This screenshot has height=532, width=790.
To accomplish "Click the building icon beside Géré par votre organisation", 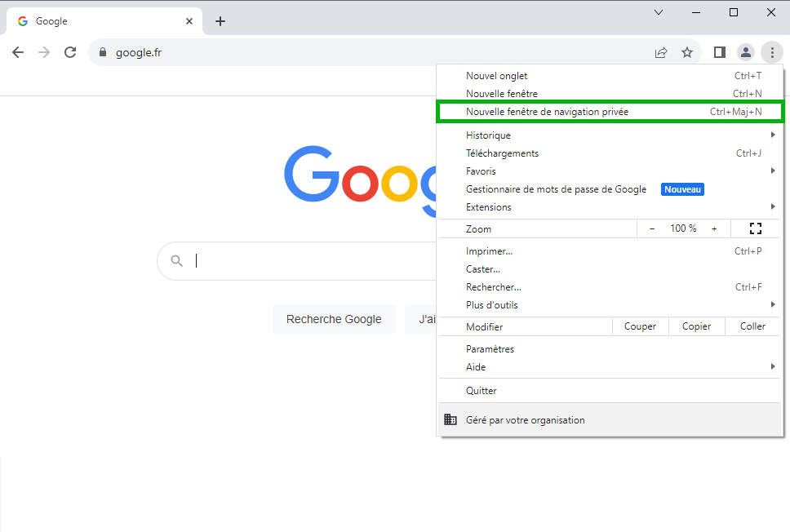I will pos(450,419).
